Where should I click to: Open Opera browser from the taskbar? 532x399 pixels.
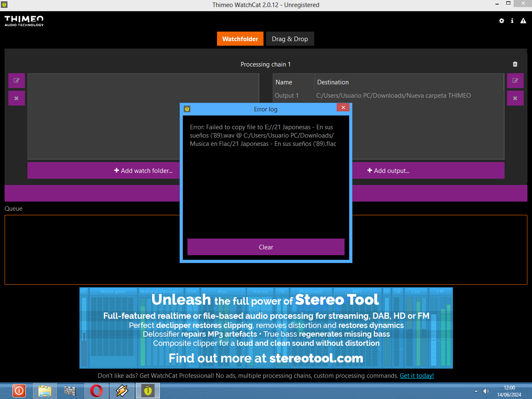coord(96,391)
